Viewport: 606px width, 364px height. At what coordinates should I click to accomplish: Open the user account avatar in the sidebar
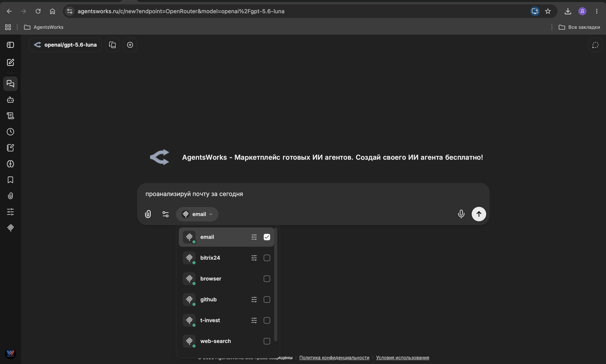point(10,353)
